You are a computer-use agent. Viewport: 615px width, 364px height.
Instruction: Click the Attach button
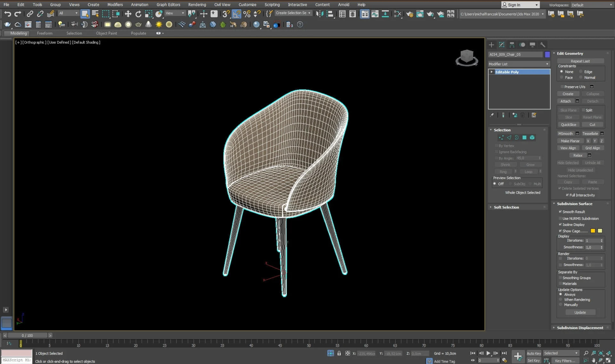coord(565,101)
